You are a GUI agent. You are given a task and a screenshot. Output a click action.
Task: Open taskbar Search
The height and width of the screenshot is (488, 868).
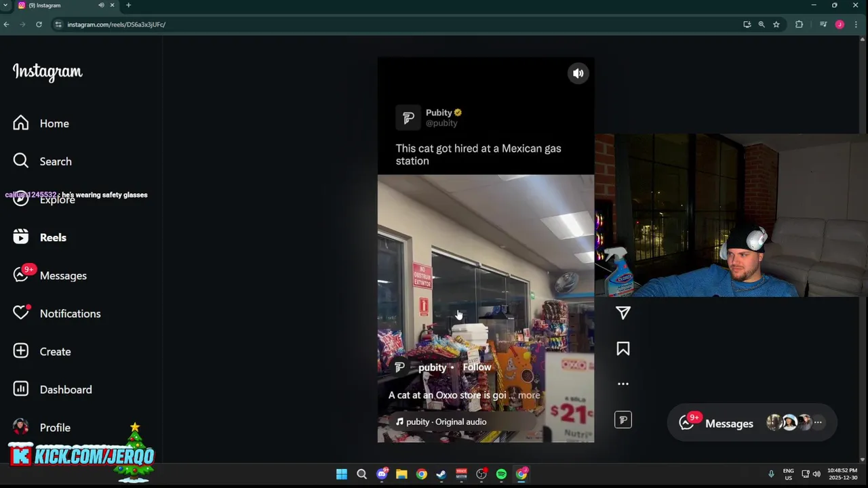click(x=361, y=474)
